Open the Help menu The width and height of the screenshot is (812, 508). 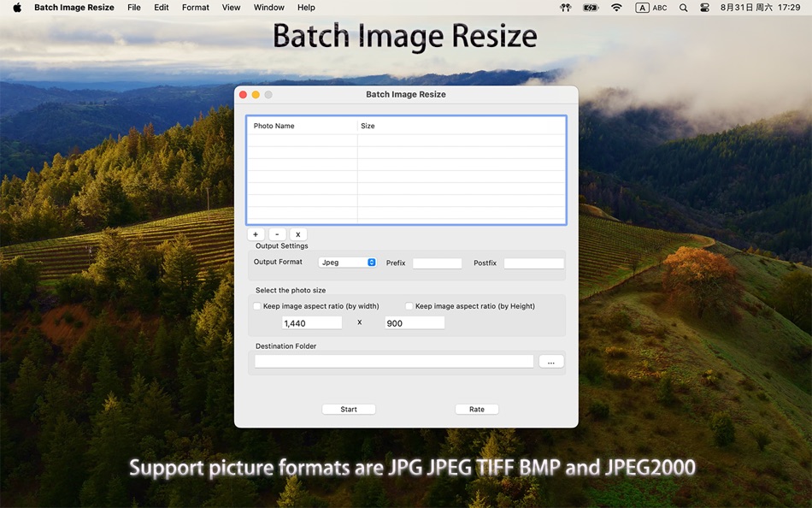click(x=306, y=7)
